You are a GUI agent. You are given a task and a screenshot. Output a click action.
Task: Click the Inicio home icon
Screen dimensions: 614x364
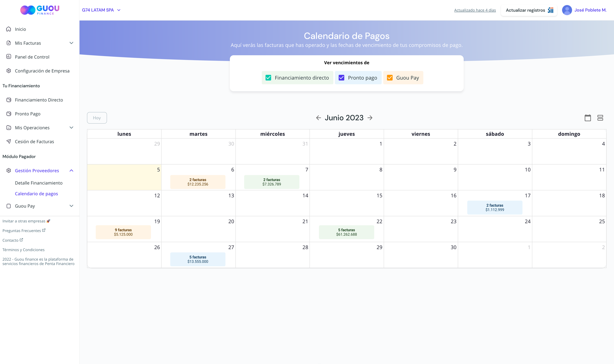tap(9, 29)
